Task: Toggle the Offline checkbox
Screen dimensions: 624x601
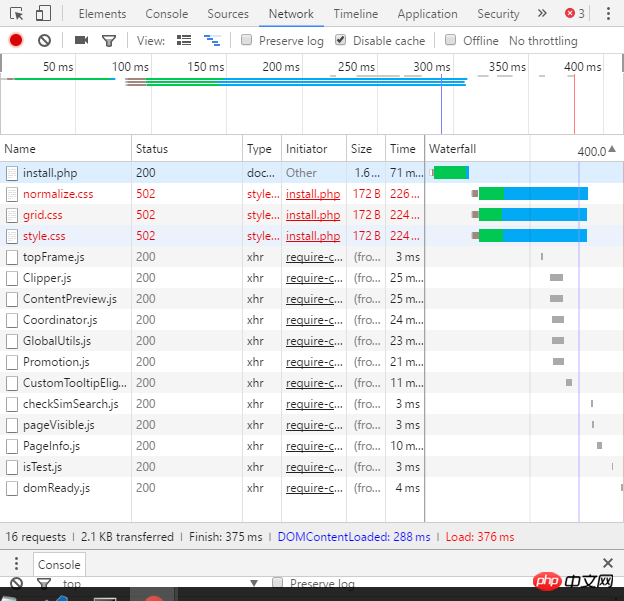Action: pos(451,40)
